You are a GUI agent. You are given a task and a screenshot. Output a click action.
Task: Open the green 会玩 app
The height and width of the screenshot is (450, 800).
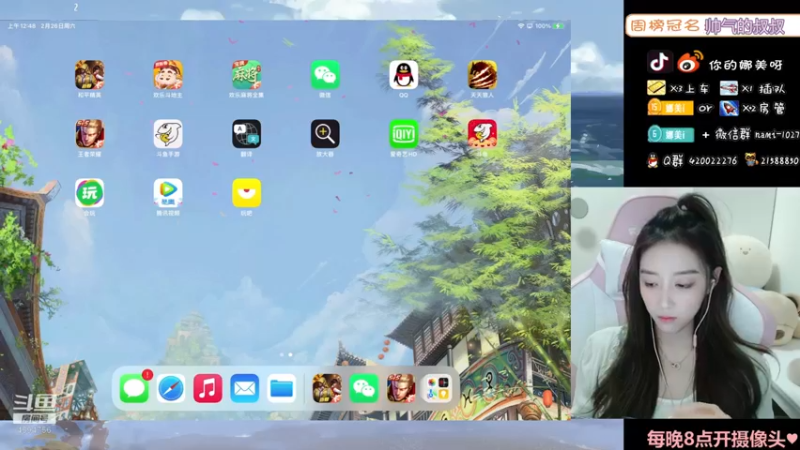click(89, 193)
